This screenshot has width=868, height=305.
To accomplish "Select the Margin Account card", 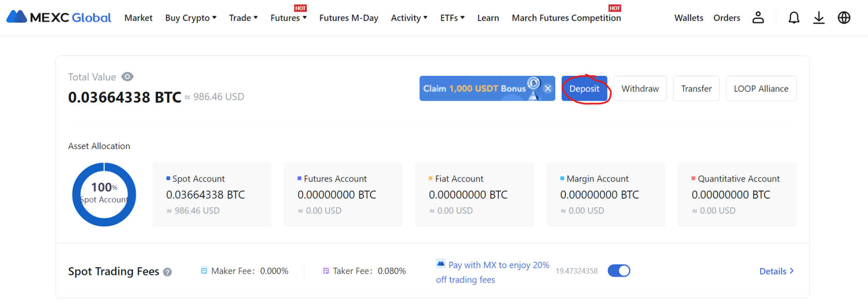I will coord(606,194).
